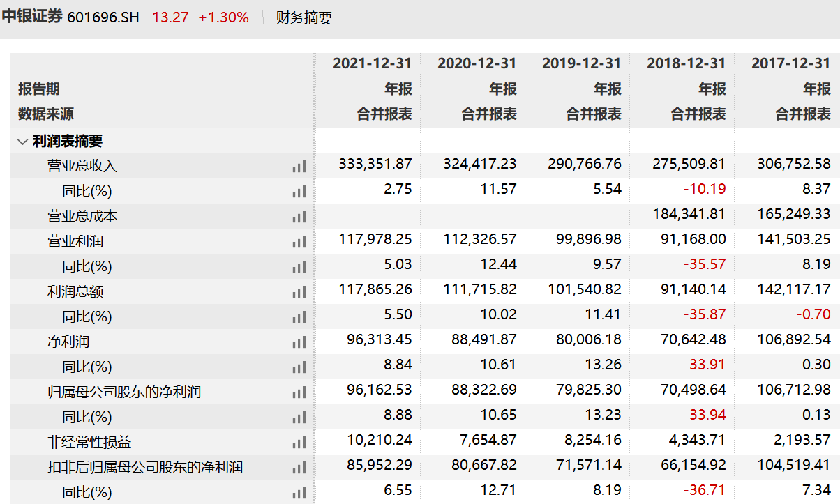The width and height of the screenshot is (840, 504).
Task: Click the 2018 净利润 growth value -33.91
Action: tap(705, 365)
